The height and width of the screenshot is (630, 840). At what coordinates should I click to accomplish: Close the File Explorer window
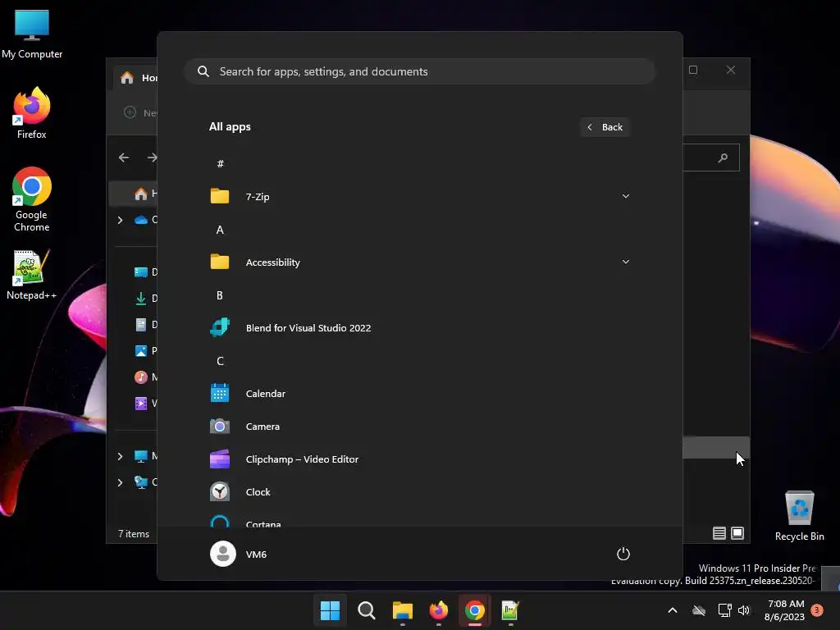click(731, 70)
